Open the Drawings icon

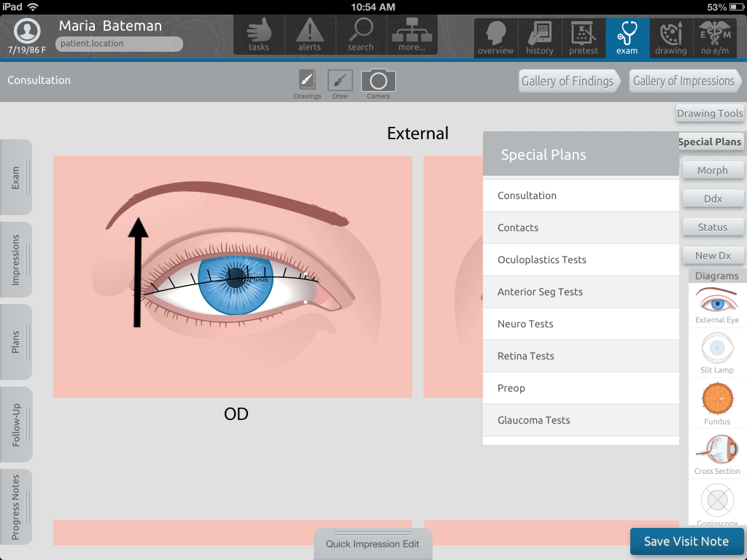tap(307, 82)
